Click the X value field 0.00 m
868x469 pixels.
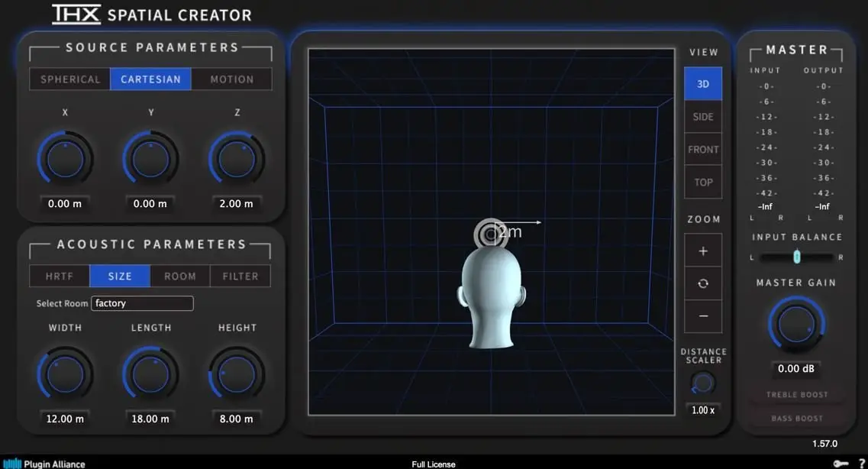(x=65, y=204)
